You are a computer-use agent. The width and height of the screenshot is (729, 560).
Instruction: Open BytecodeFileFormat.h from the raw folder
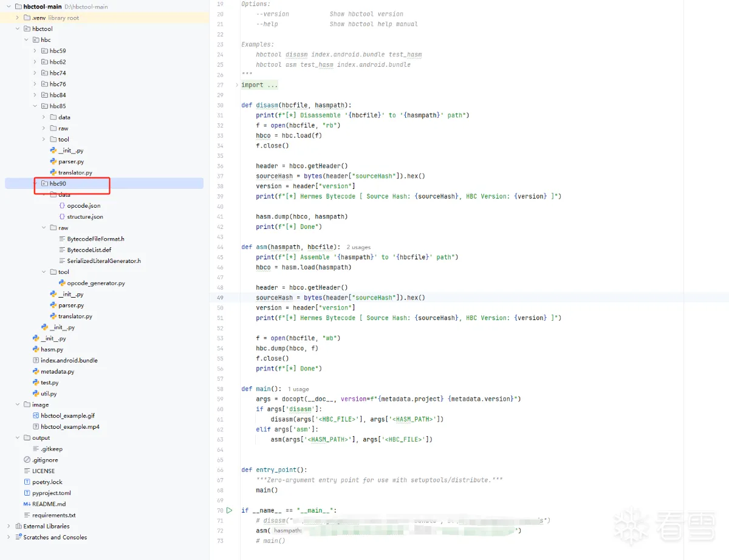[x=95, y=239]
